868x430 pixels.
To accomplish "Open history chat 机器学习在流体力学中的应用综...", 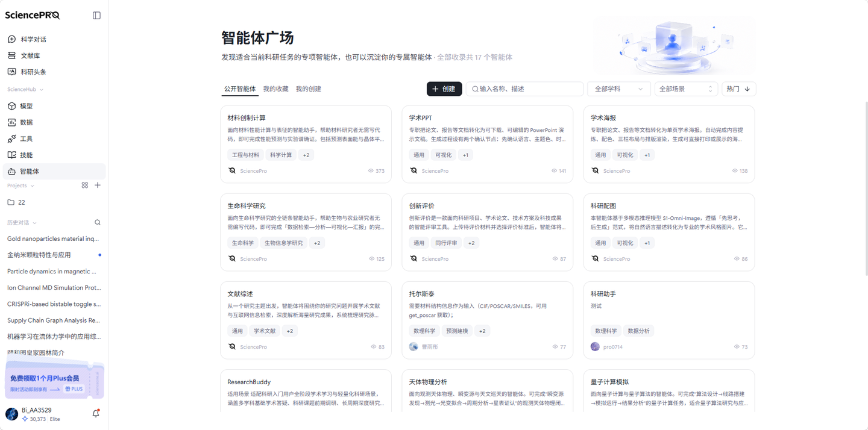I will click(x=54, y=337).
